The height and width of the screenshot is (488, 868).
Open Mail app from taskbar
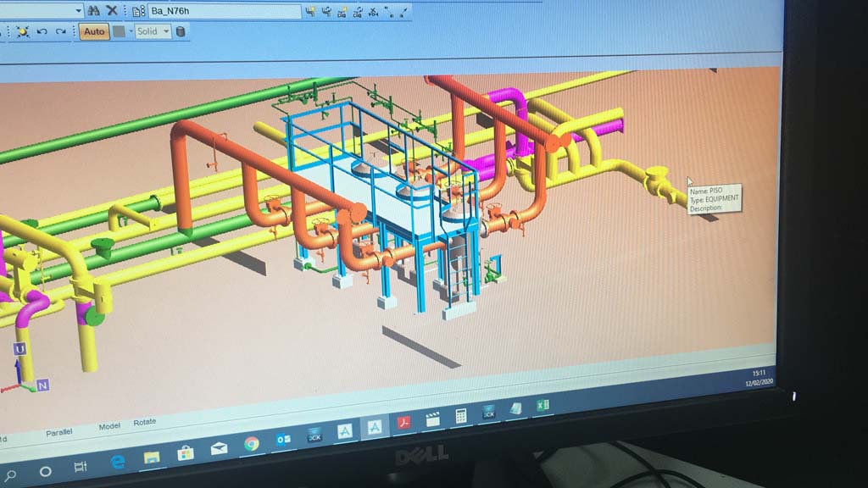click(219, 448)
